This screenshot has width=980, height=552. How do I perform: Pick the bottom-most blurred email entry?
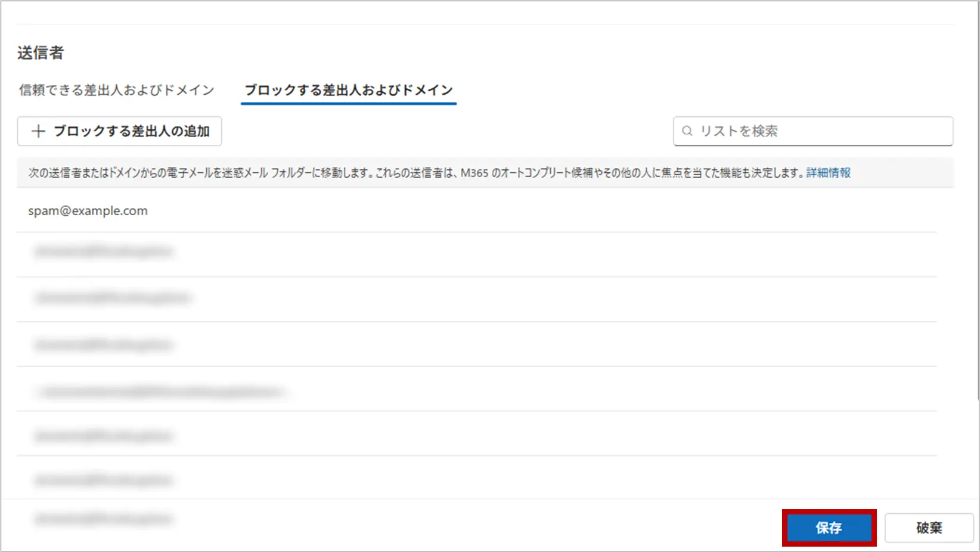[x=104, y=519]
